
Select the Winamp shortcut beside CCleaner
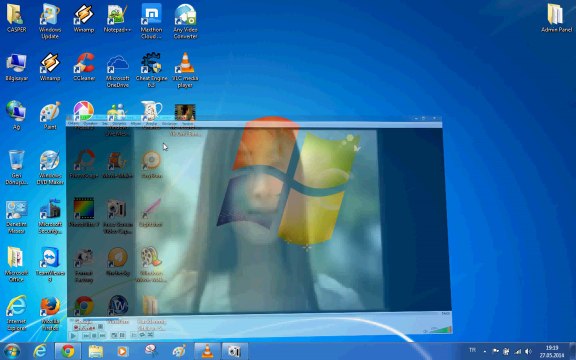(50, 67)
